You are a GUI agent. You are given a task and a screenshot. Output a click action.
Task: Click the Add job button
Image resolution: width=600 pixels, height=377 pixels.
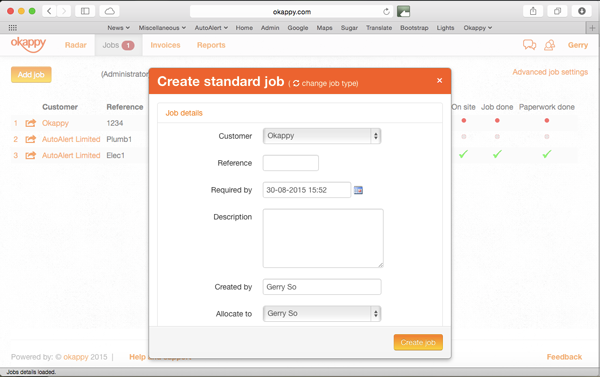(31, 75)
